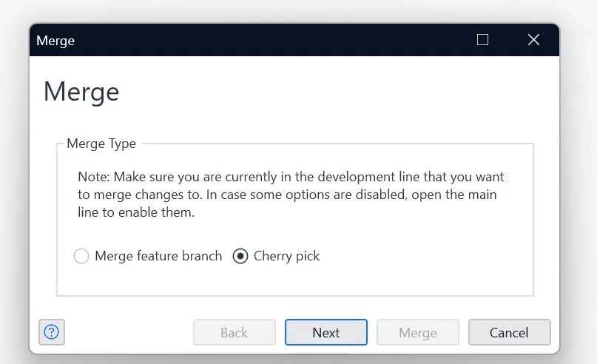Viewport: 597px width, 364px height.
Task: Open help with the question mark icon
Action: click(52, 332)
